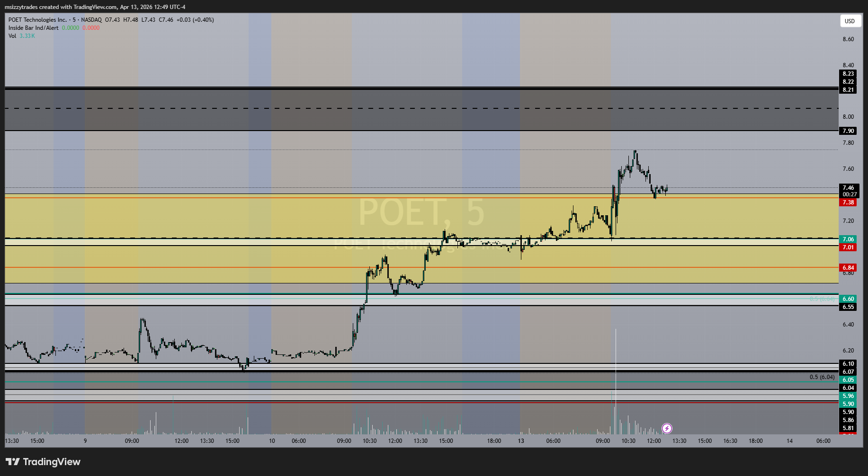Click the date label 9 on time axis
The width and height of the screenshot is (868, 476).
tap(85, 441)
